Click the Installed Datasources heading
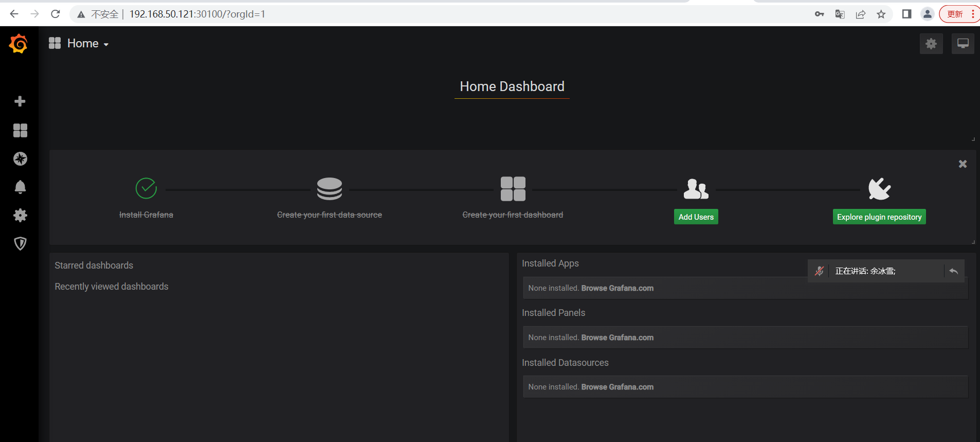The width and height of the screenshot is (980, 442). (565, 363)
